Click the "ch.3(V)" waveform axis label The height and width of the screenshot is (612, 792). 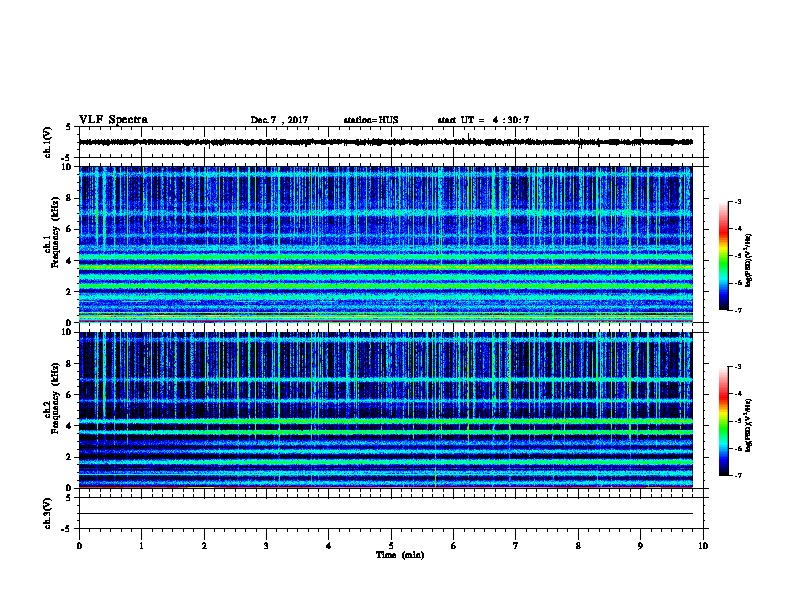[x=47, y=514]
